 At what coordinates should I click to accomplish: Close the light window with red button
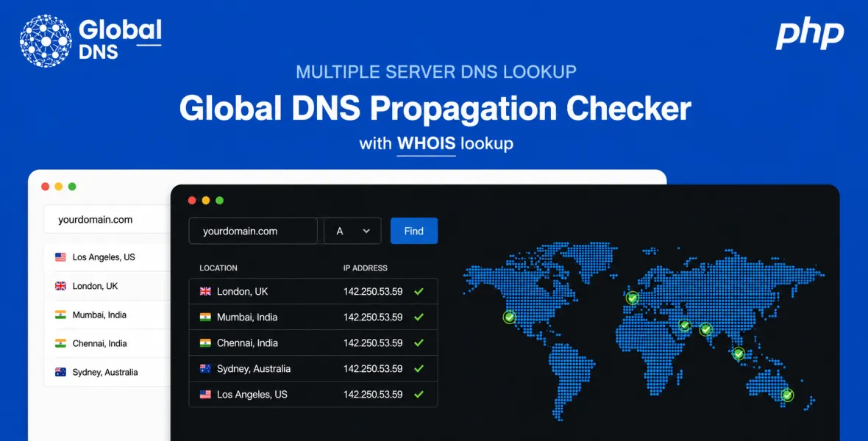point(46,187)
